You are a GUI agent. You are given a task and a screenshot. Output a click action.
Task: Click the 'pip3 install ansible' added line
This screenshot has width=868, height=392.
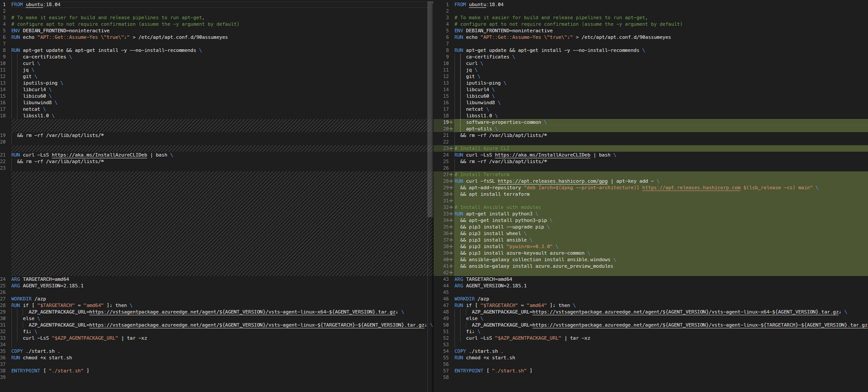click(x=497, y=240)
